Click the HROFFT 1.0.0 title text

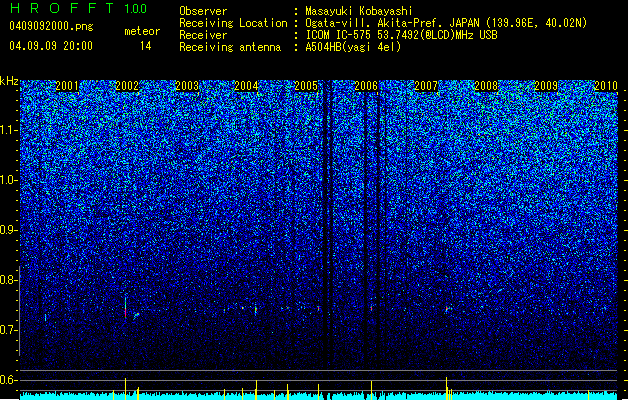click(79, 8)
